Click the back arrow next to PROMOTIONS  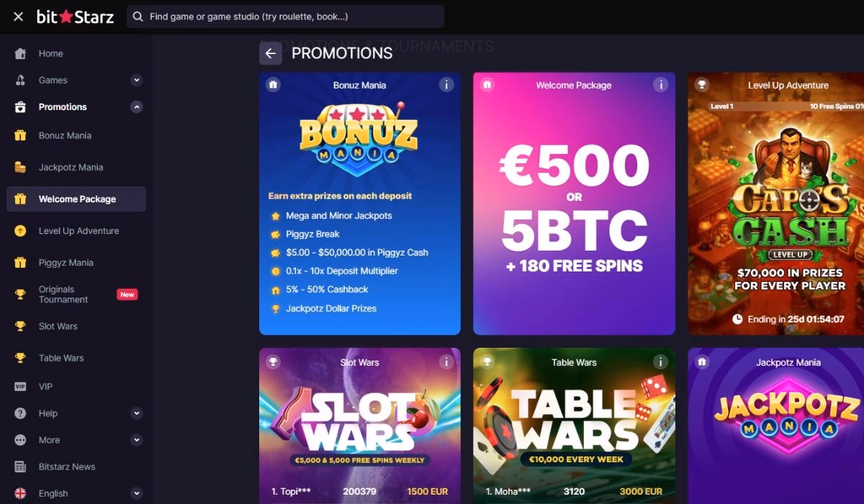[x=270, y=53]
